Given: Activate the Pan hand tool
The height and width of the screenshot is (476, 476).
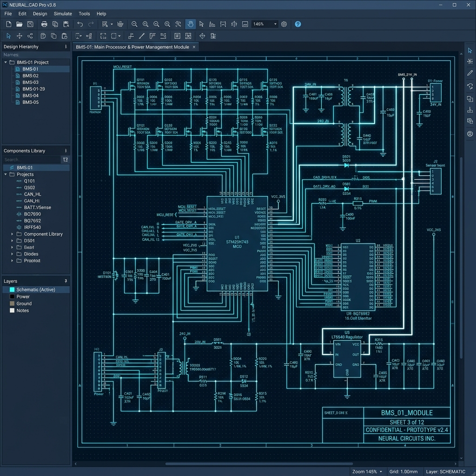Looking at the screenshot, I should tap(190, 24).
